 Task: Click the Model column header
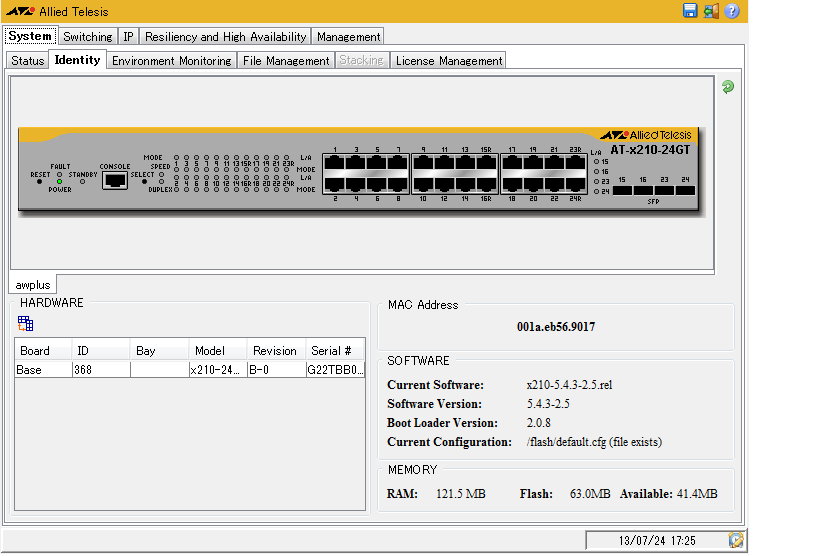(218, 350)
